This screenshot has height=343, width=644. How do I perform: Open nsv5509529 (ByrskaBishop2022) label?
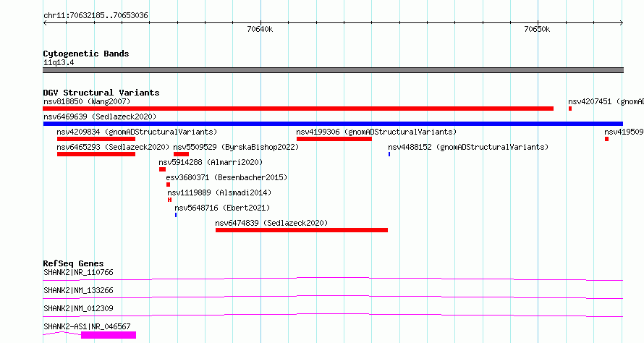[236, 147]
